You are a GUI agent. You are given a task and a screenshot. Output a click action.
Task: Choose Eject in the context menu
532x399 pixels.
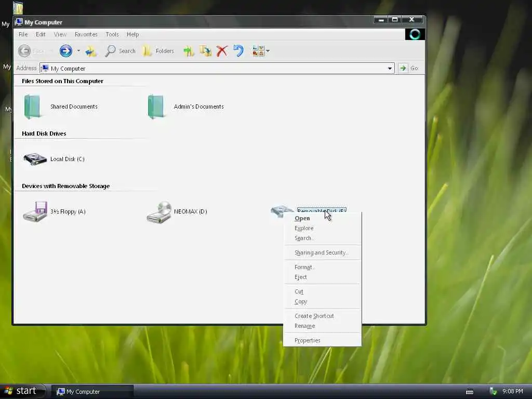[322, 277]
